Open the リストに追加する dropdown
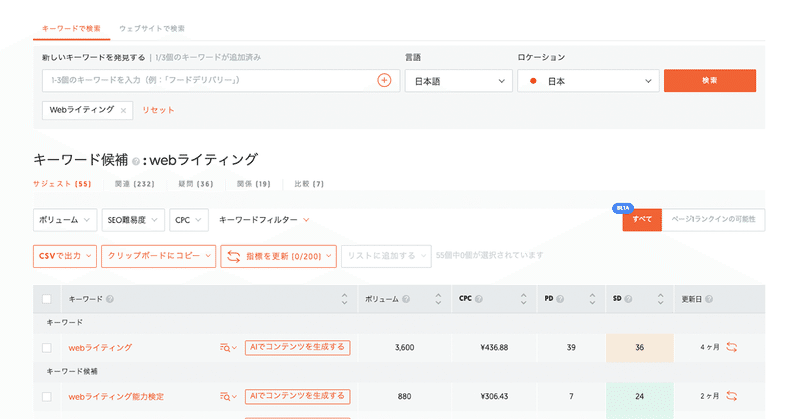Image resolution: width=800 pixels, height=419 pixels. coord(386,256)
